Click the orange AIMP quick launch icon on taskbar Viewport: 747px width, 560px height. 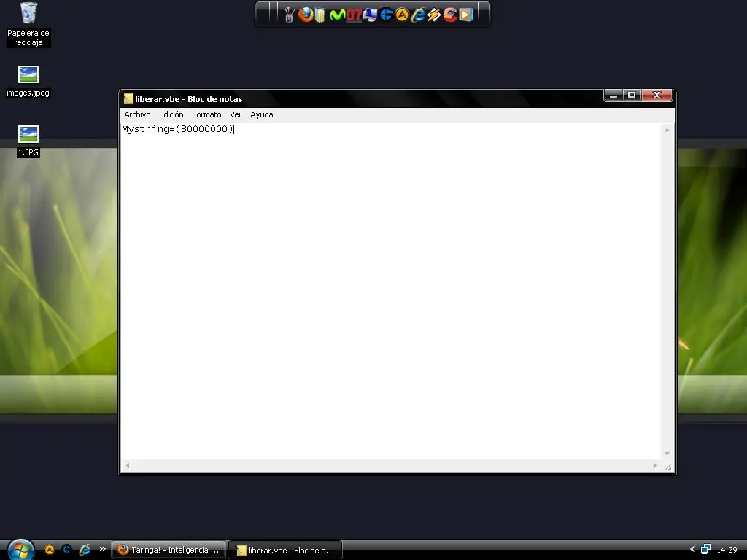[50, 550]
